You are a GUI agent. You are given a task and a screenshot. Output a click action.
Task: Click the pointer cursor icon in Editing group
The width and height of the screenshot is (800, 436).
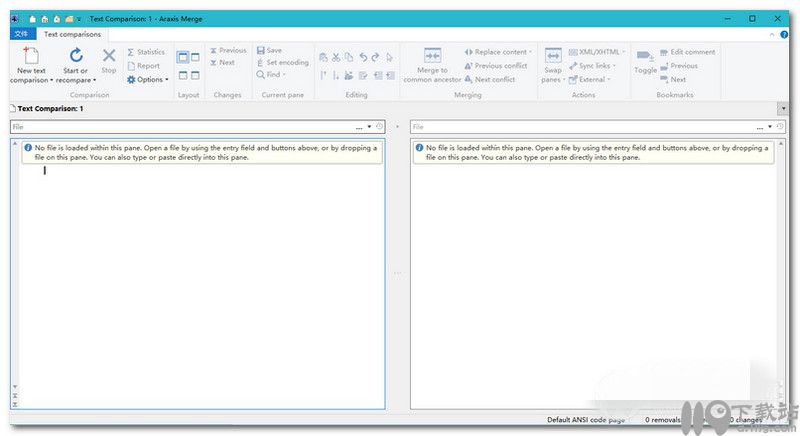pos(389,57)
